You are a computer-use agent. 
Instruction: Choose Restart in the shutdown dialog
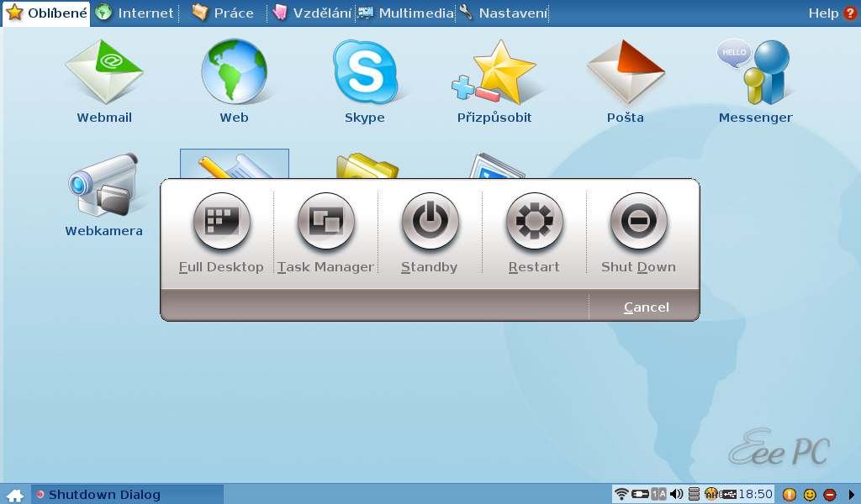(x=534, y=222)
